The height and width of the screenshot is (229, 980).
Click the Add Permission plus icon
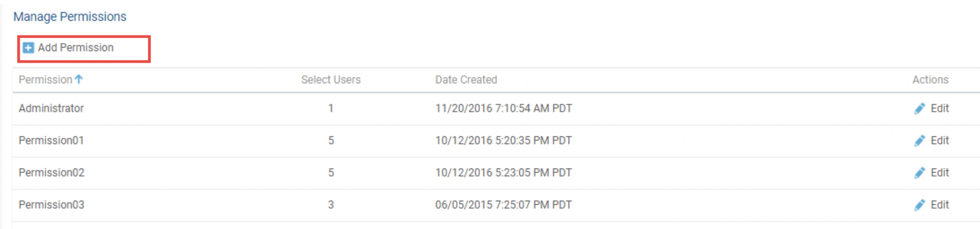pyautogui.click(x=28, y=48)
